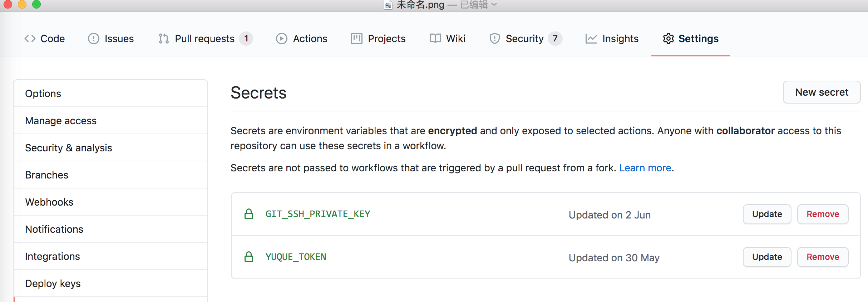Open the Code tab label
Screen dimensions: 868x302
[53, 39]
